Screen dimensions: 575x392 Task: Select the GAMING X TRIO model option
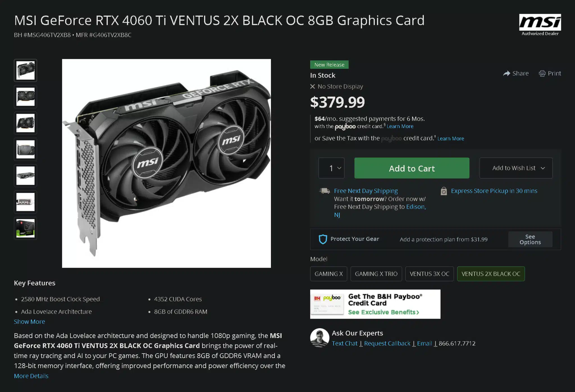[x=376, y=274]
